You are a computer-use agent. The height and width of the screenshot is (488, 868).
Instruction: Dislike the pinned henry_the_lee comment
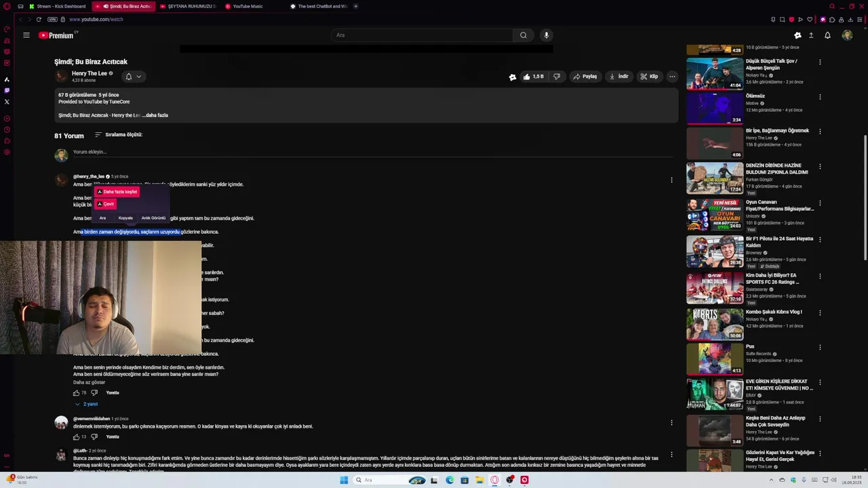[x=94, y=392]
